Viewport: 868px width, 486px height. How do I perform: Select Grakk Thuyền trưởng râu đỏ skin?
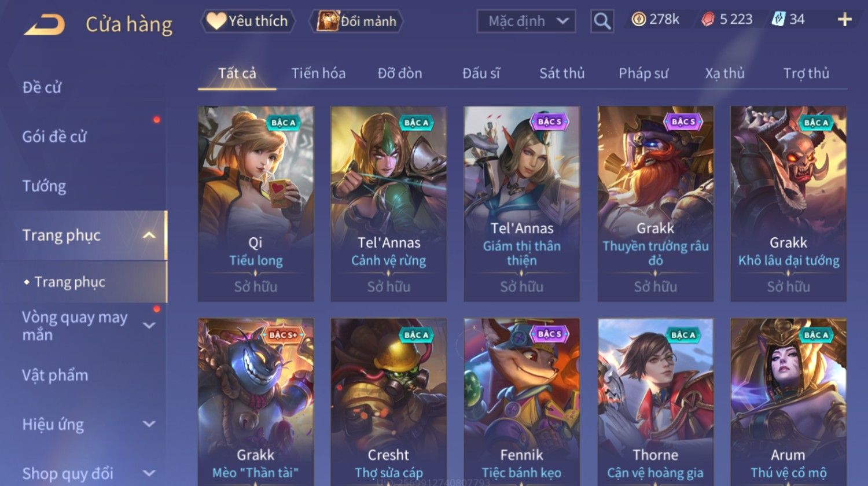pos(656,204)
